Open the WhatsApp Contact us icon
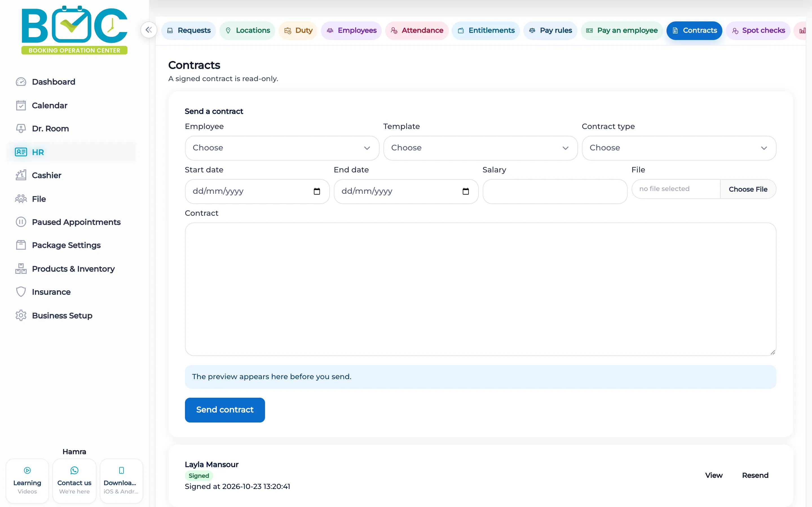812x507 pixels. (74, 470)
